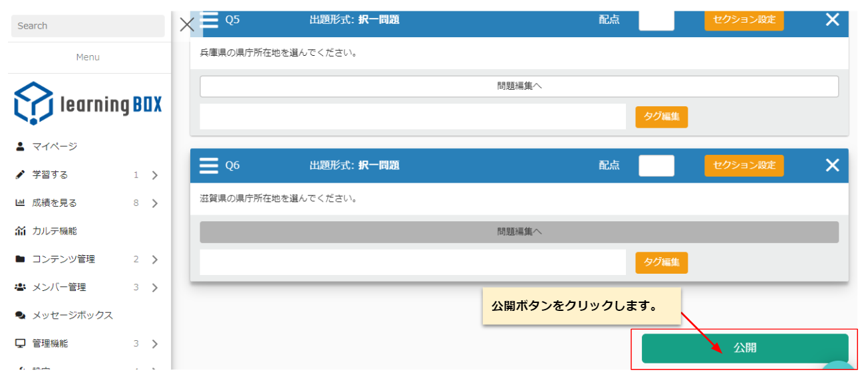Screen dimensions: 868x382
Task: Expand the コンテンツ管理 menu chevron
Action: pyautogui.click(x=154, y=260)
